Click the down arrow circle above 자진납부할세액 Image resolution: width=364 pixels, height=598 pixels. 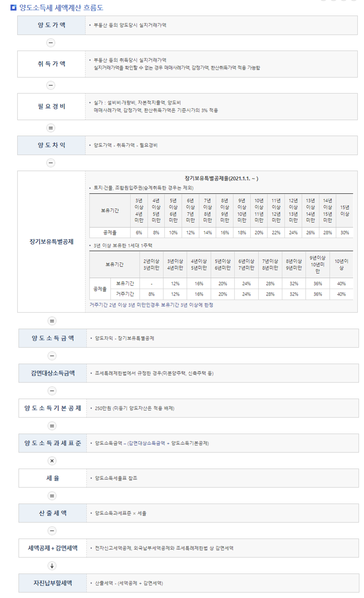coord(52,566)
